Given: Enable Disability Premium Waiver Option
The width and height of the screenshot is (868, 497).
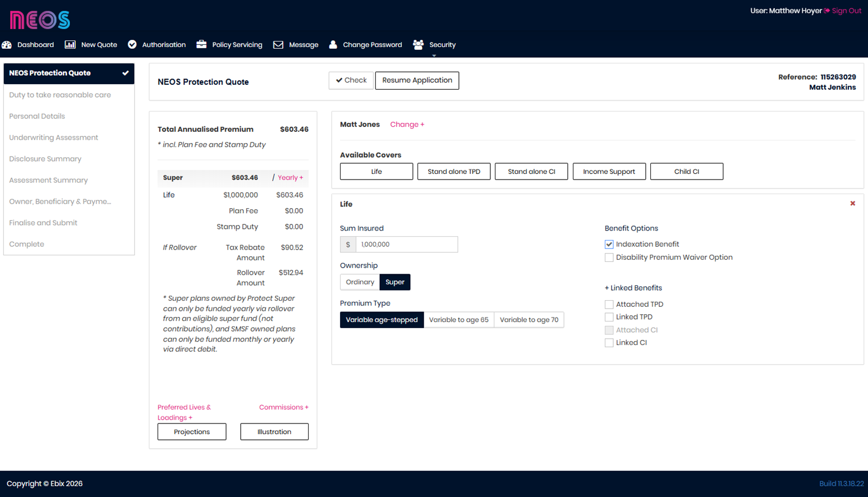Looking at the screenshot, I should [609, 257].
